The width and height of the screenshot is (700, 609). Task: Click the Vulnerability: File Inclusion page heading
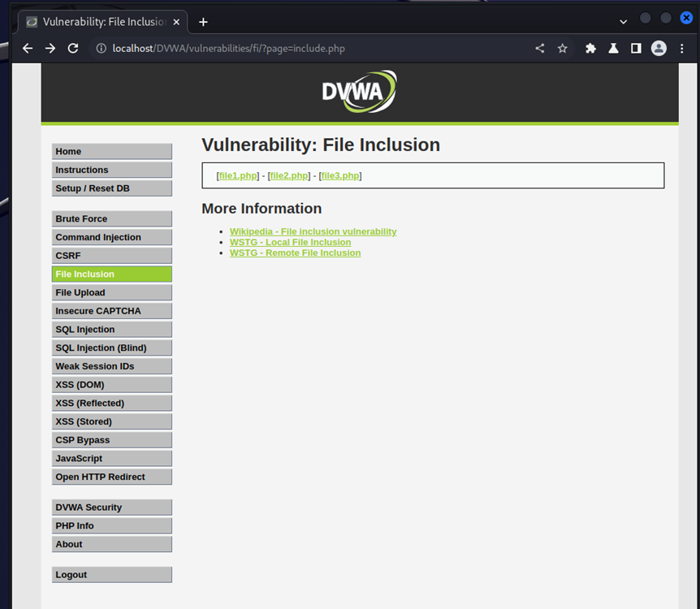pos(321,145)
